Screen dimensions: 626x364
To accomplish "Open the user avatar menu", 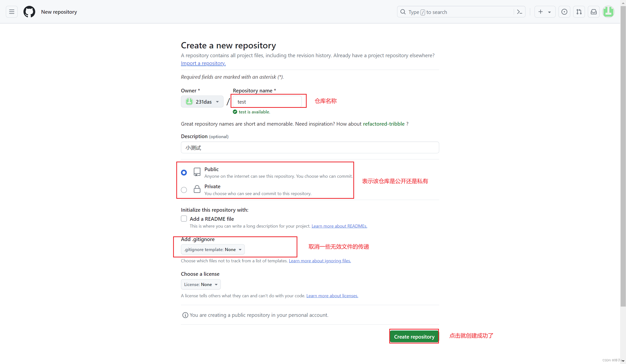I will [608, 12].
